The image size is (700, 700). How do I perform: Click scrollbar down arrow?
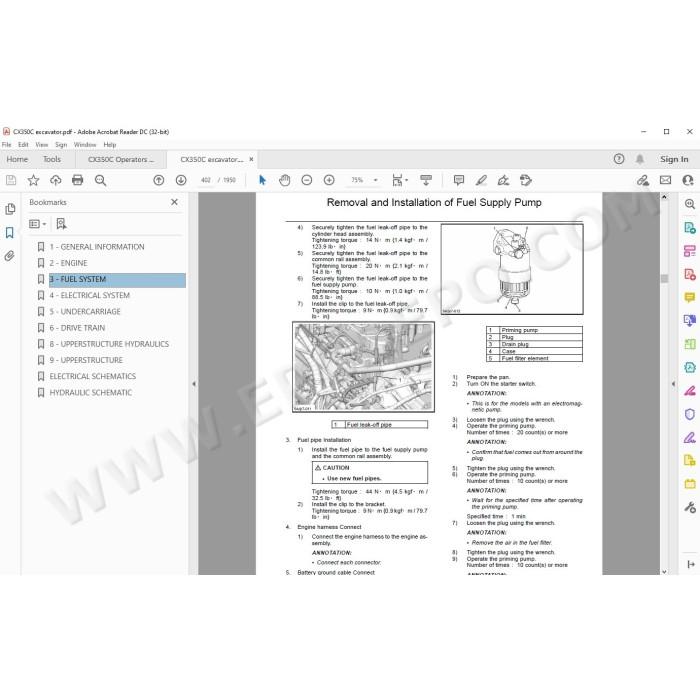664,571
